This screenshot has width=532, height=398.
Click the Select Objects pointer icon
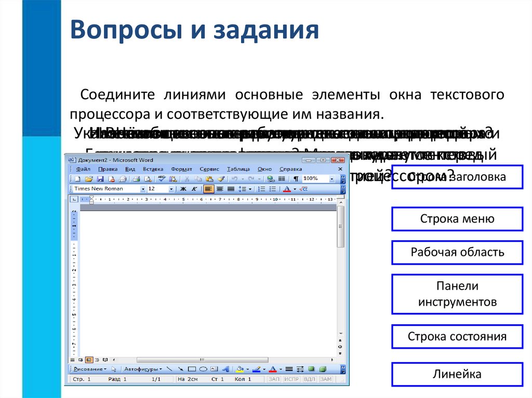pyautogui.click(x=114, y=369)
